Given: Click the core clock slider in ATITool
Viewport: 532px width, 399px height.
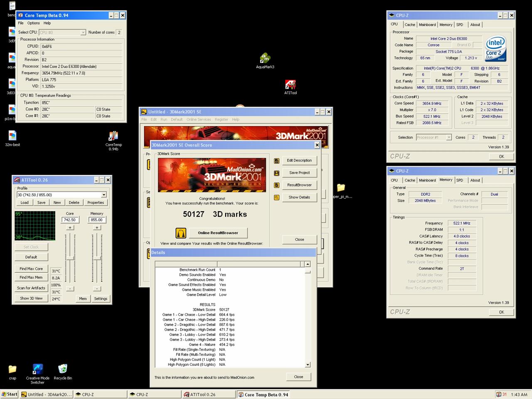Looking at the screenshot, I should [x=70, y=258].
